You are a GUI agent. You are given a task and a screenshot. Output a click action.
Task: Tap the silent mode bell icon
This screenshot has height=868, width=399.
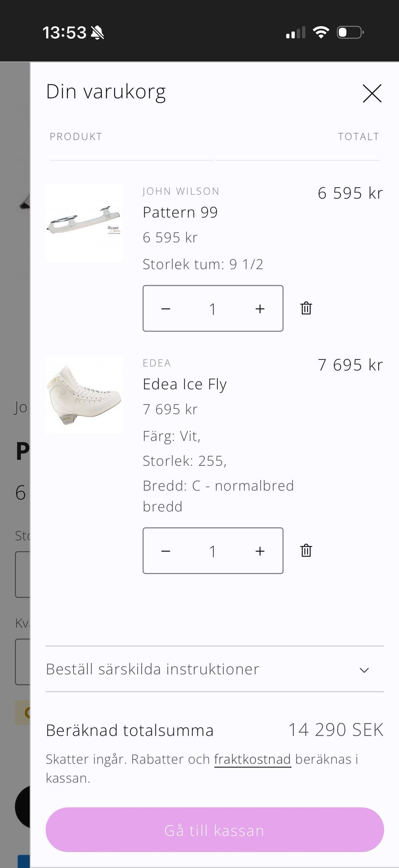(x=98, y=32)
